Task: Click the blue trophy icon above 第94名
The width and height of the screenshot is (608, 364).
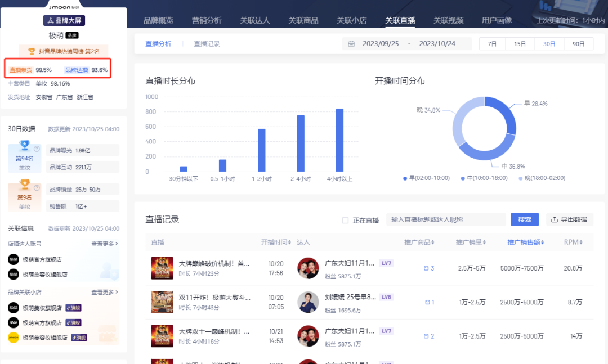Action: (x=24, y=145)
